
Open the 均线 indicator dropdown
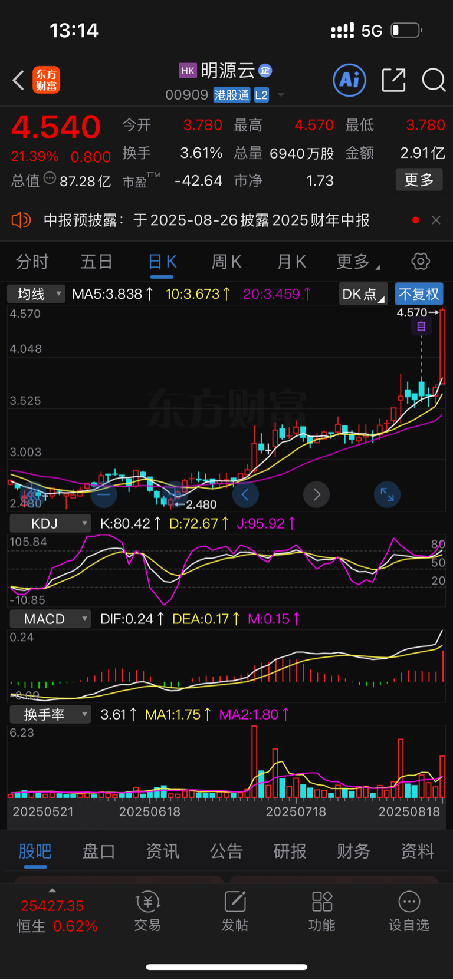[x=36, y=294]
